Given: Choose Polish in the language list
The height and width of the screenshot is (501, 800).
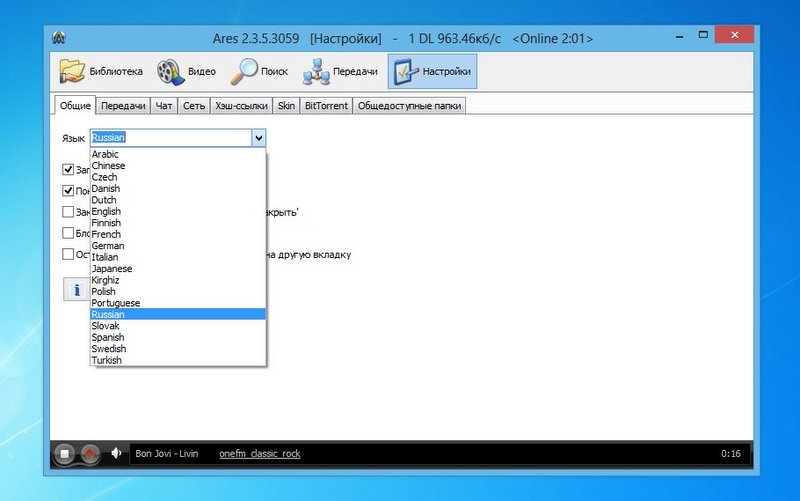Looking at the screenshot, I should tap(178, 291).
